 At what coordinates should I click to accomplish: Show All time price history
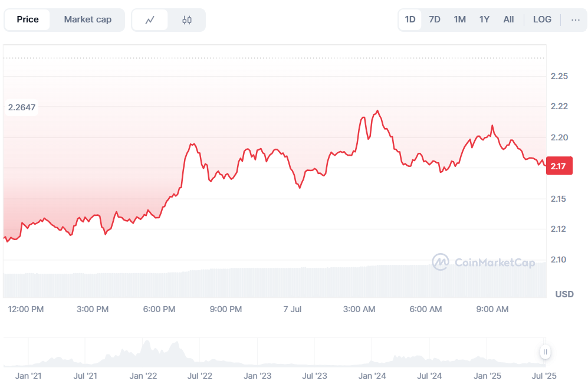pos(508,19)
